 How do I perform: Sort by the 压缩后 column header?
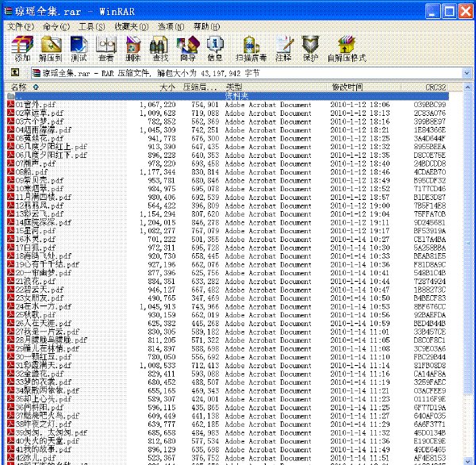pyautogui.click(x=201, y=87)
